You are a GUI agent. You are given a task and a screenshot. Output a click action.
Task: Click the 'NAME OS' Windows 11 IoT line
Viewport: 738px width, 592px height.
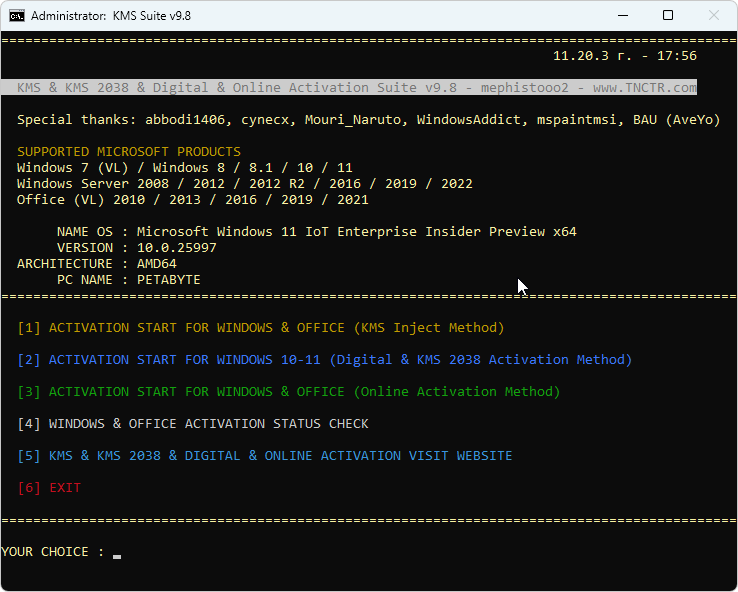point(317,232)
